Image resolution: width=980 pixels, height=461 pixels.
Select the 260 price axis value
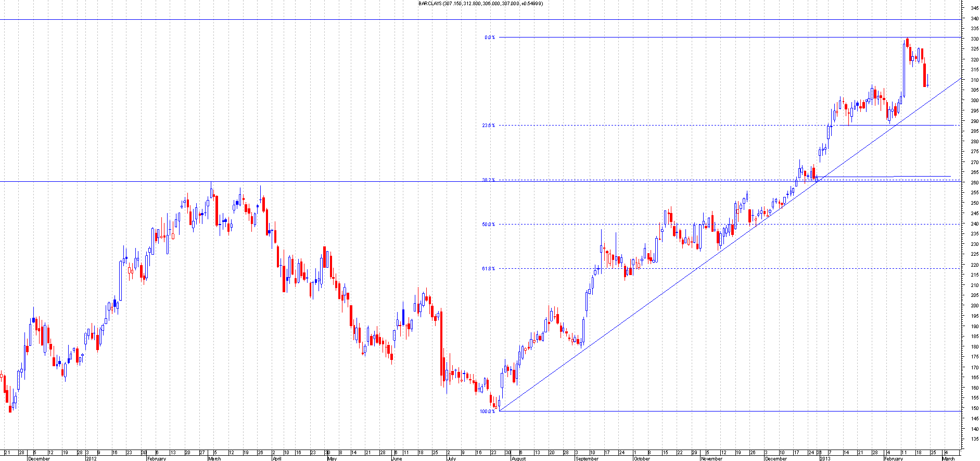pos(974,183)
